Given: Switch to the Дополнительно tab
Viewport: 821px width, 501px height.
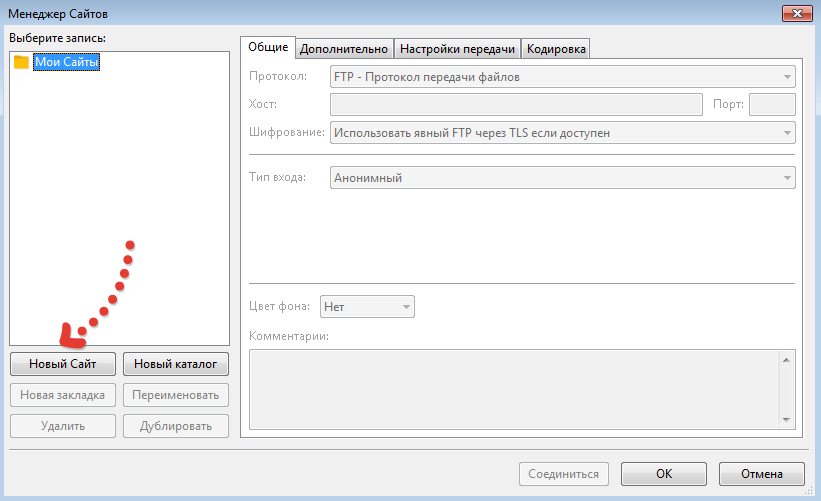Looking at the screenshot, I should pos(344,48).
